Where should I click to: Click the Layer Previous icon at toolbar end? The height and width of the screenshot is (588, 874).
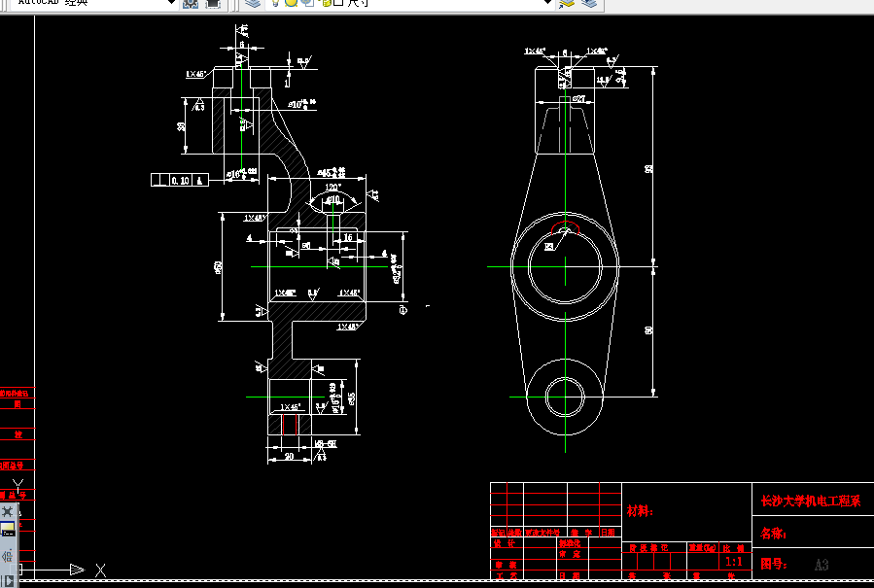pyautogui.click(x=590, y=3)
